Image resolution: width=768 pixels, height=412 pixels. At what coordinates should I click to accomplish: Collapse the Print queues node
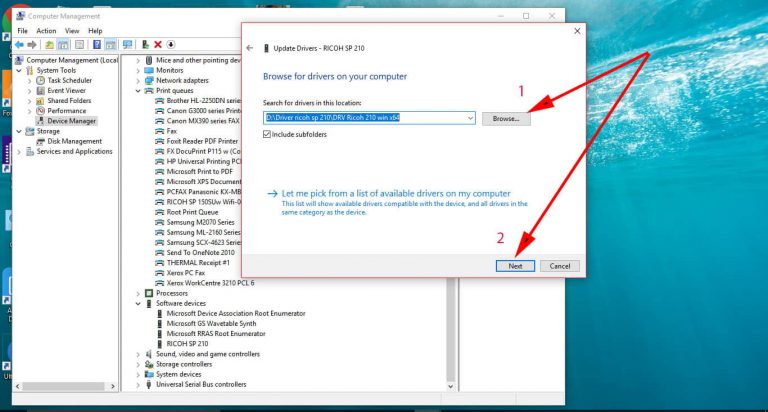point(138,91)
